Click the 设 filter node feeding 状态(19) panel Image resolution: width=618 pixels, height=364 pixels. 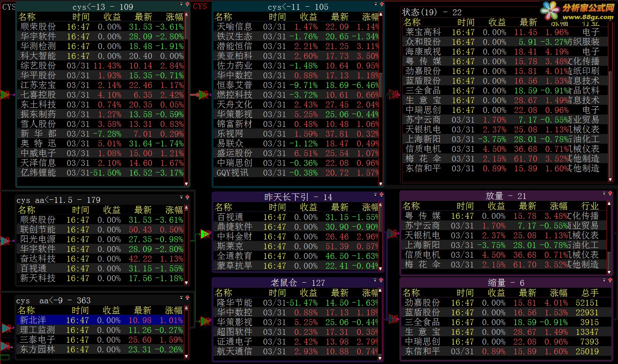click(394, 95)
